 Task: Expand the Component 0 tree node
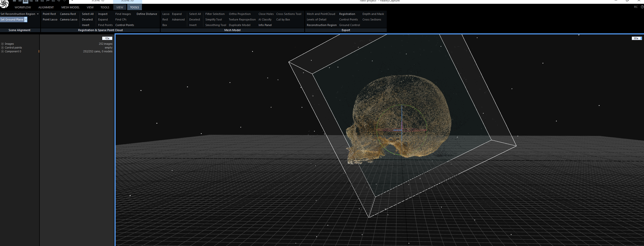point(3,52)
